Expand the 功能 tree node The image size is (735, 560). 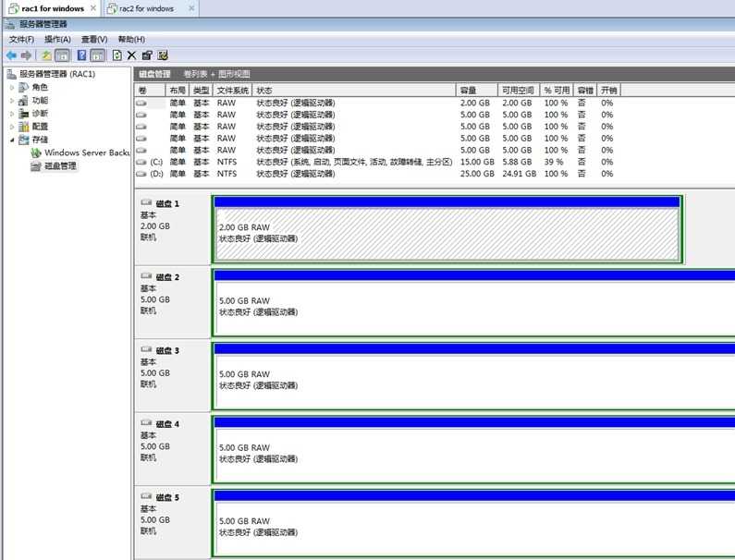point(12,101)
